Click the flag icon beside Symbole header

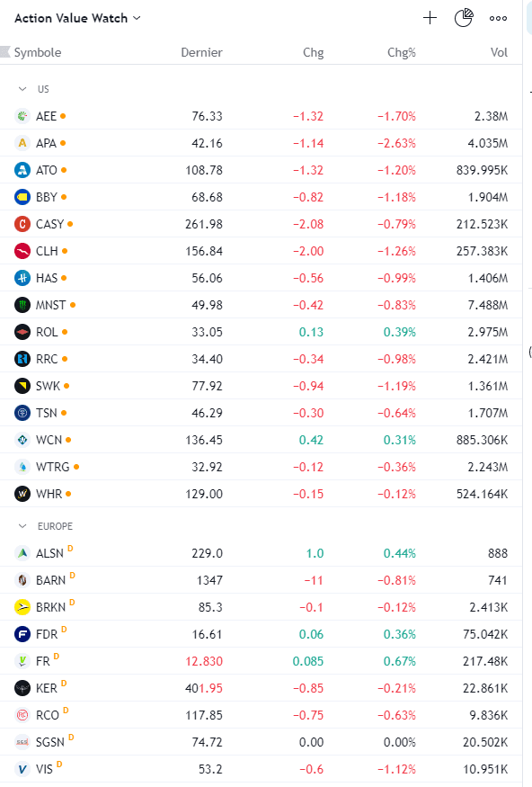coord(5,51)
